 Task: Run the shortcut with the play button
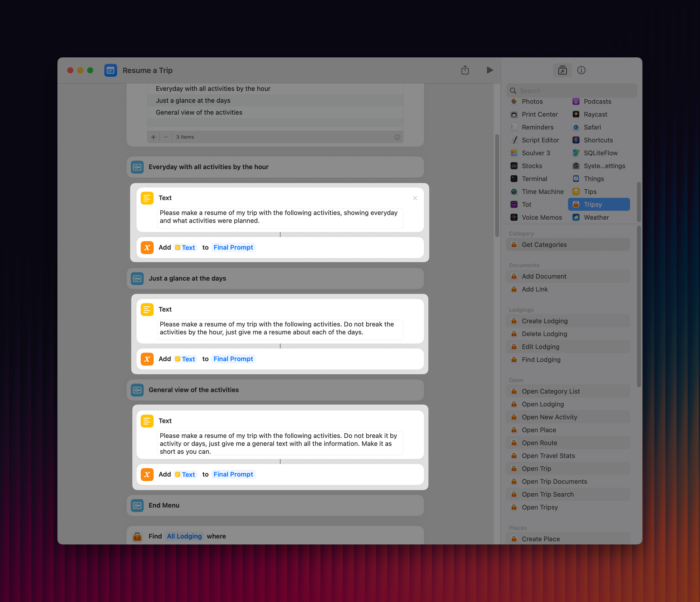click(490, 70)
